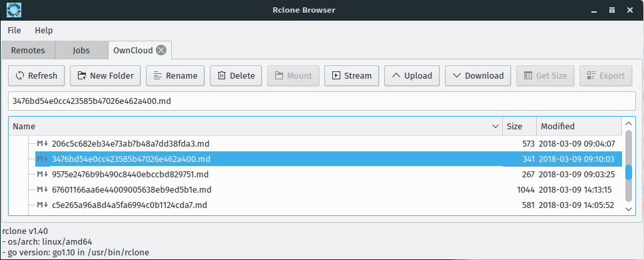The image size is (644, 260).
Task: Click the Mount button
Action: (293, 76)
